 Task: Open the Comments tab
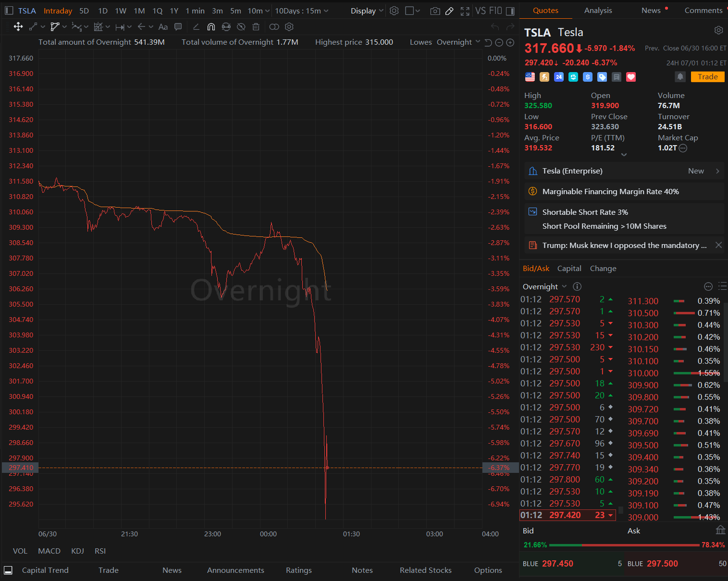coord(703,10)
